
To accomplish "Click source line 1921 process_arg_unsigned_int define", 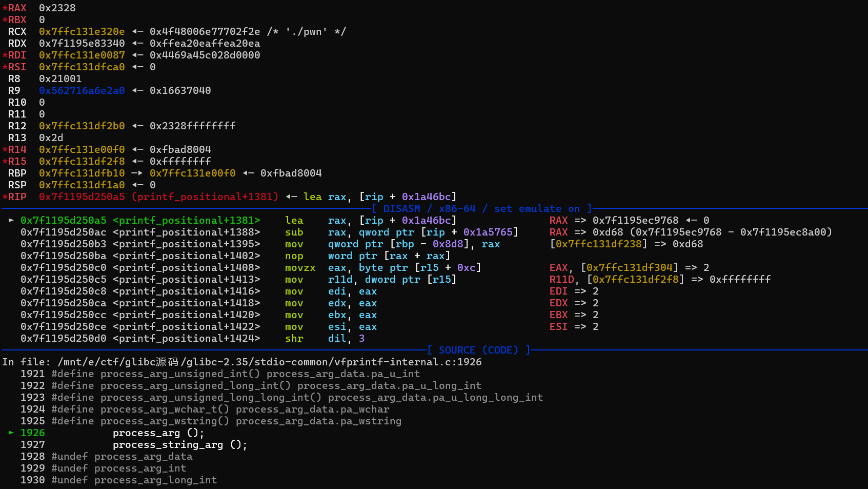I will click(x=235, y=374).
